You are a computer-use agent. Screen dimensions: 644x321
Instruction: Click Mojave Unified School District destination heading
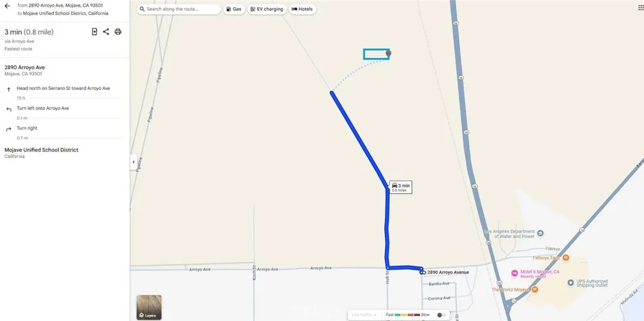(x=42, y=150)
